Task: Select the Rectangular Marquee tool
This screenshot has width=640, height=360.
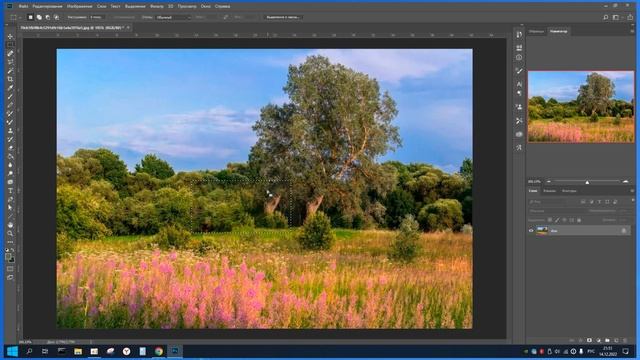Action: coord(10,45)
